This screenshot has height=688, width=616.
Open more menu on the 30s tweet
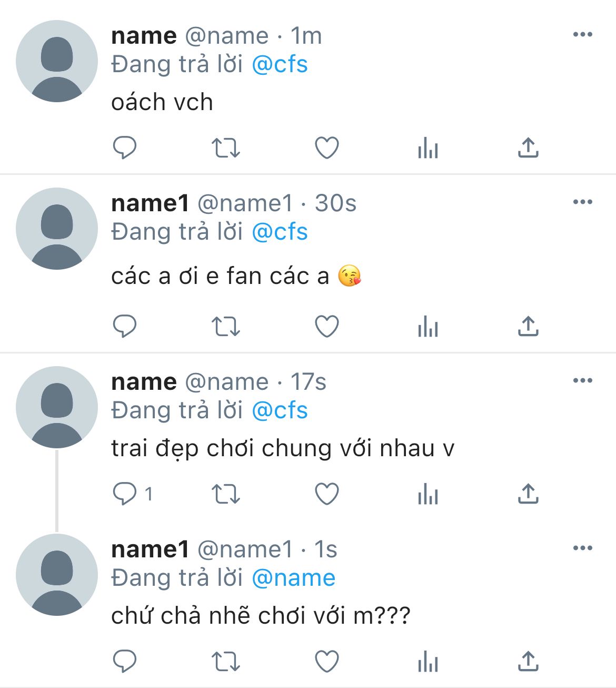click(582, 202)
